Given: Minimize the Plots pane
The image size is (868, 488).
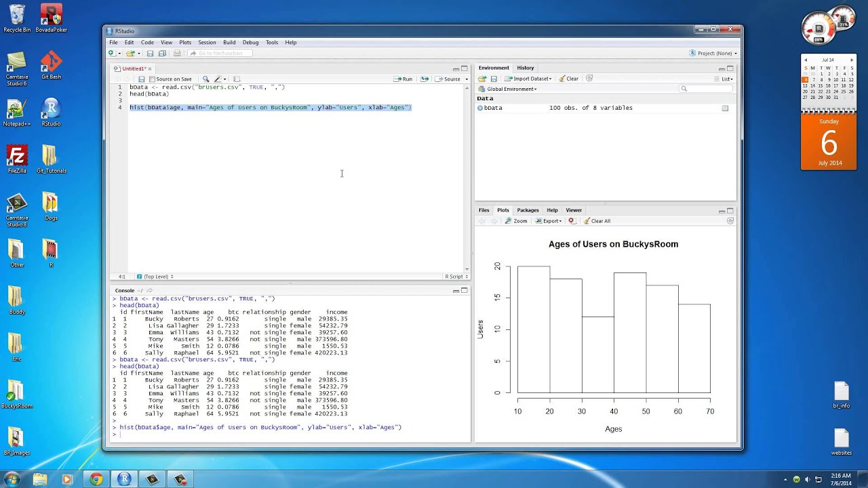Looking at the screenshot, I should pyautogui.click(x=722, y=211).
